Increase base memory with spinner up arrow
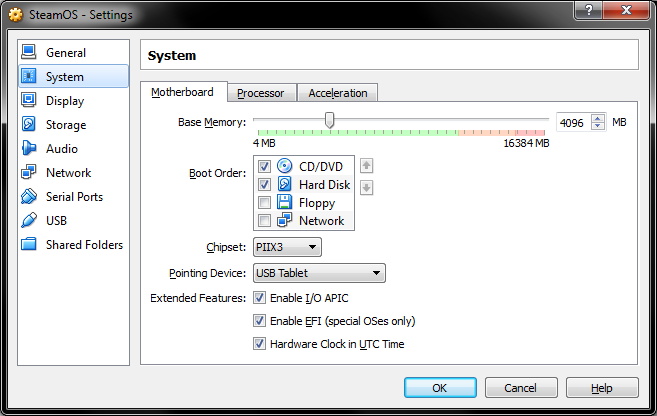Viewport: 657px width, 416px height. coord(598,119)
